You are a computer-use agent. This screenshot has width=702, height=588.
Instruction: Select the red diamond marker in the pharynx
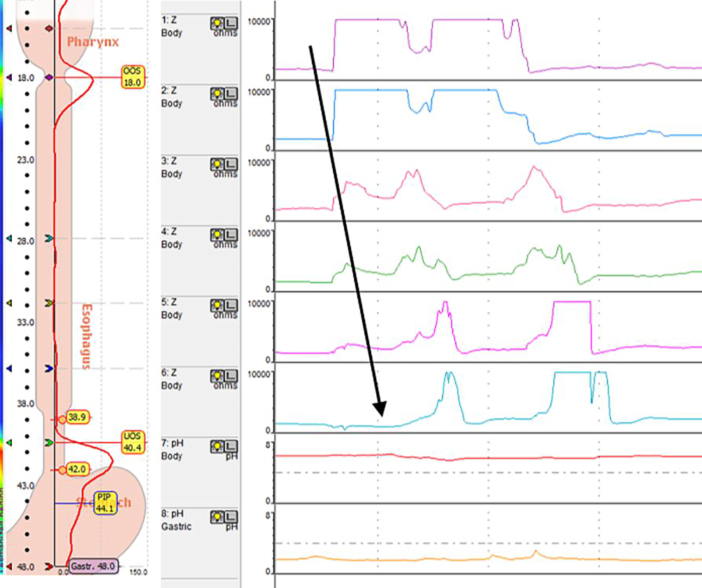[49, 29]
